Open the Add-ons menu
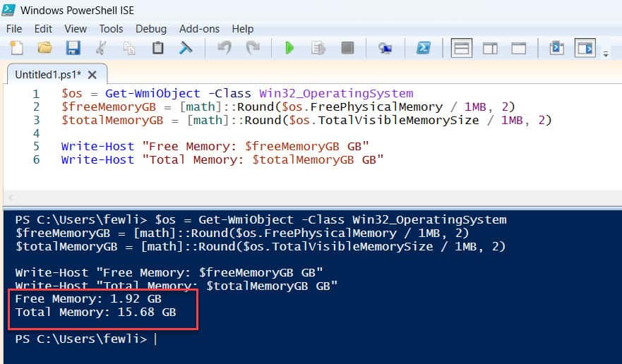This screenshot has width=622, height=364. pyautogui.click(x=199, y=29)
